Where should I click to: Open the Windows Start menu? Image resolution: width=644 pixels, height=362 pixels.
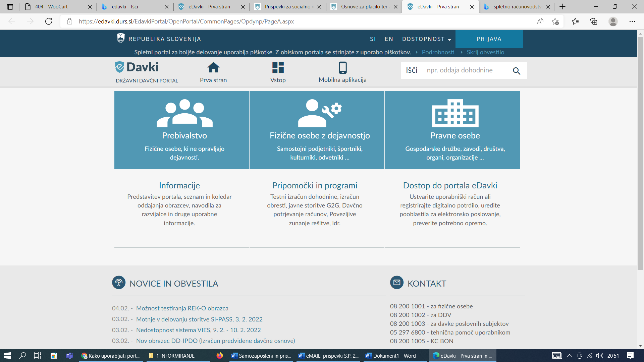point(7,356)
